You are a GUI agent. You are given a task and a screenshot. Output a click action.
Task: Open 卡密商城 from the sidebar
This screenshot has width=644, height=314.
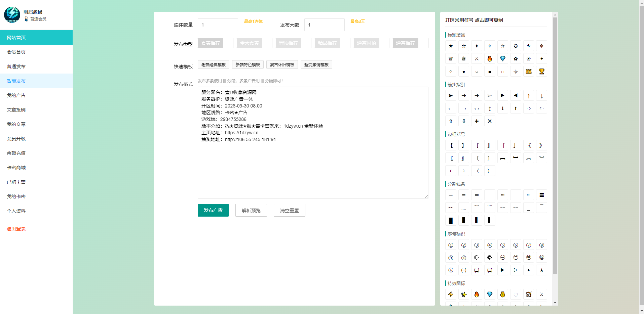click(36, 168)
